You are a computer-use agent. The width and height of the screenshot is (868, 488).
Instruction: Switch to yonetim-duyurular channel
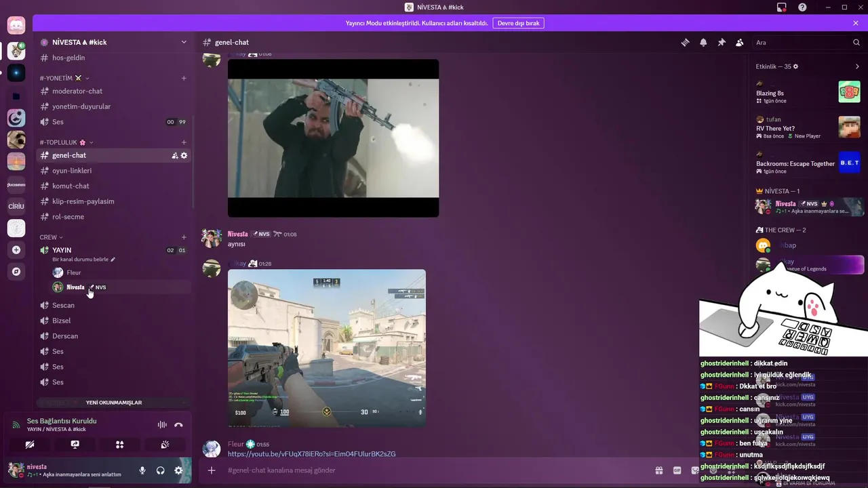click(113, 106)
